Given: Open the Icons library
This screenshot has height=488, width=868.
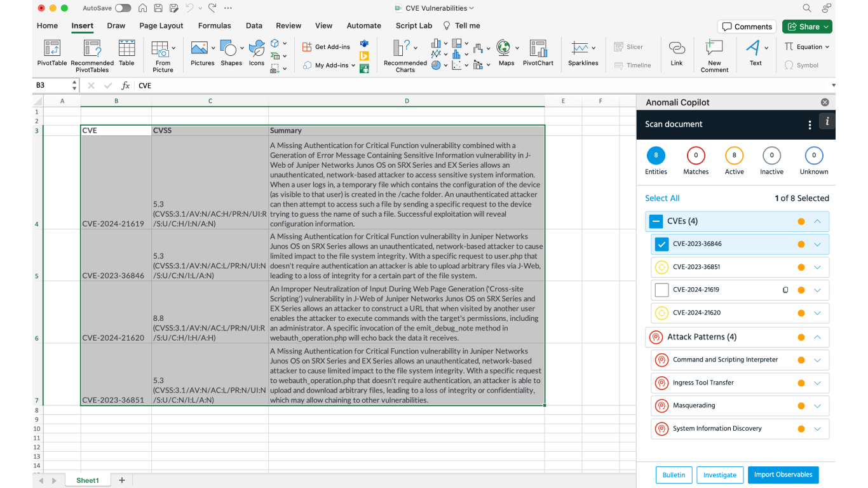Looking at the screenshot, I should tap(257, 53).
